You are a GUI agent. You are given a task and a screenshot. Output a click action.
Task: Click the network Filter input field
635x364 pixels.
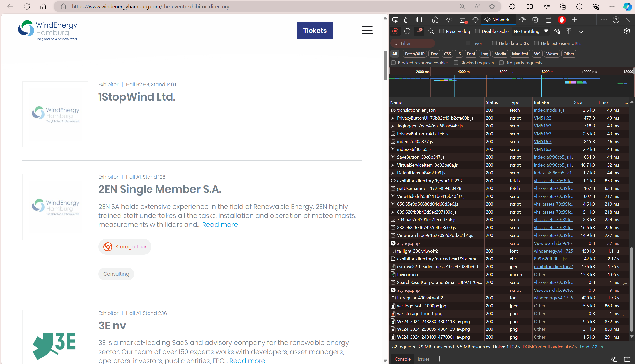point(413,43)
